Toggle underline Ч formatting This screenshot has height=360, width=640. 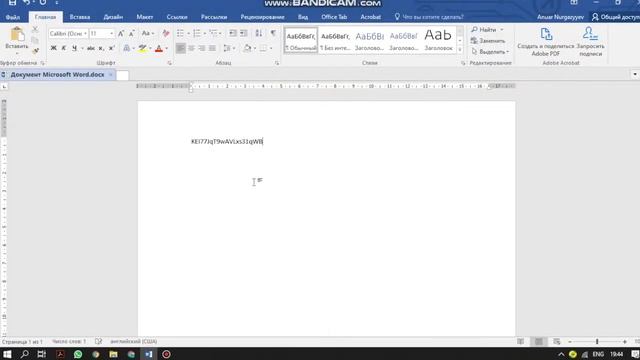(x=74, y=48)
